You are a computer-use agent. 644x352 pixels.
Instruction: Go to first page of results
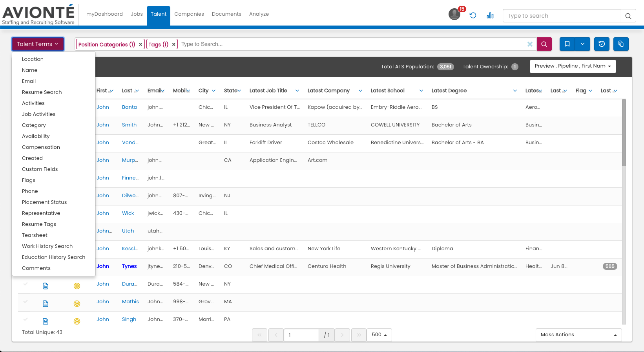[x=259, y=335]
